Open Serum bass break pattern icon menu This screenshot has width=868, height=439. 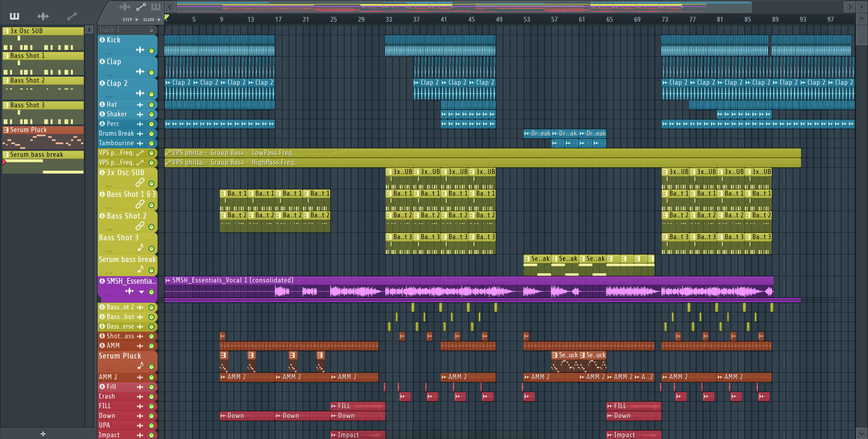6,155
